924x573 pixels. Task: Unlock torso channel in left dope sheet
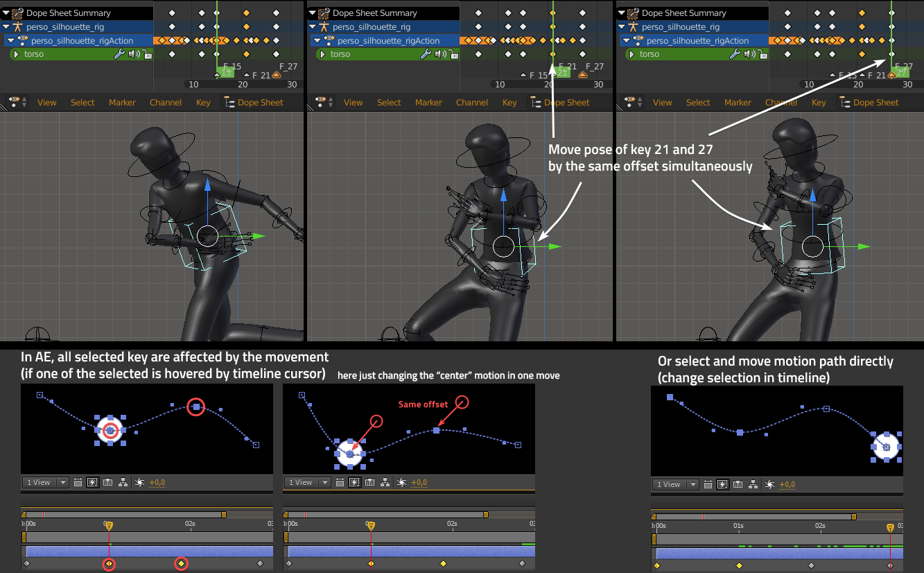146,54
